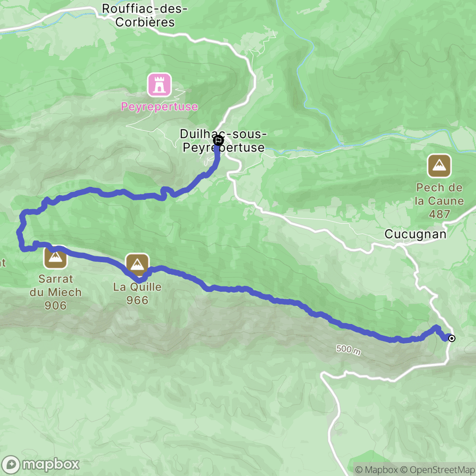Click the Pech de la Caune 487 label
The image size is (476, 476).
439,201
